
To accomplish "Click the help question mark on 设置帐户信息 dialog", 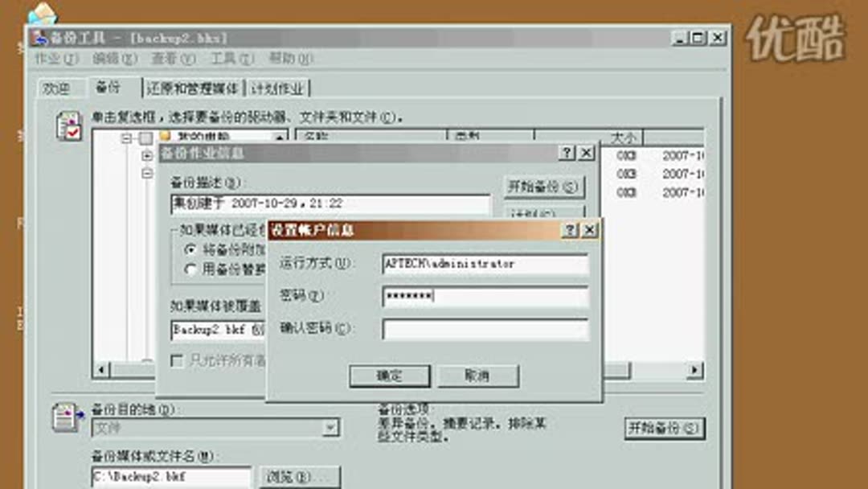I will pos(569,230).
